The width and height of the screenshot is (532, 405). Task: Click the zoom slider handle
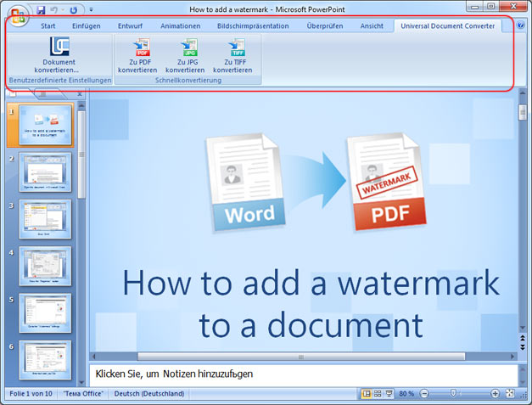[x=452, y=394]
